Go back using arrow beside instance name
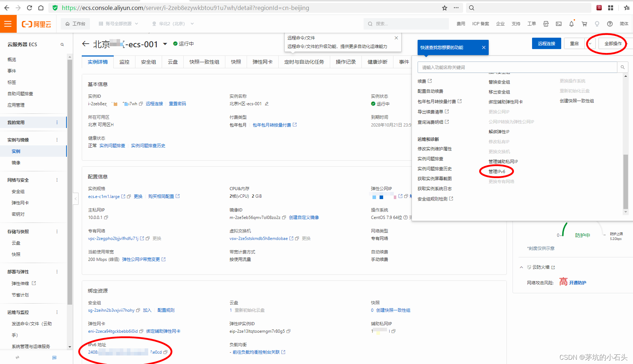The height and width of the screenshot is (364, 633). click(85, 44)
